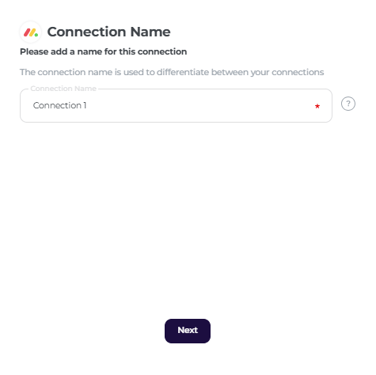
Task: Click the red required asterisk
Action: tap(317, 106)
